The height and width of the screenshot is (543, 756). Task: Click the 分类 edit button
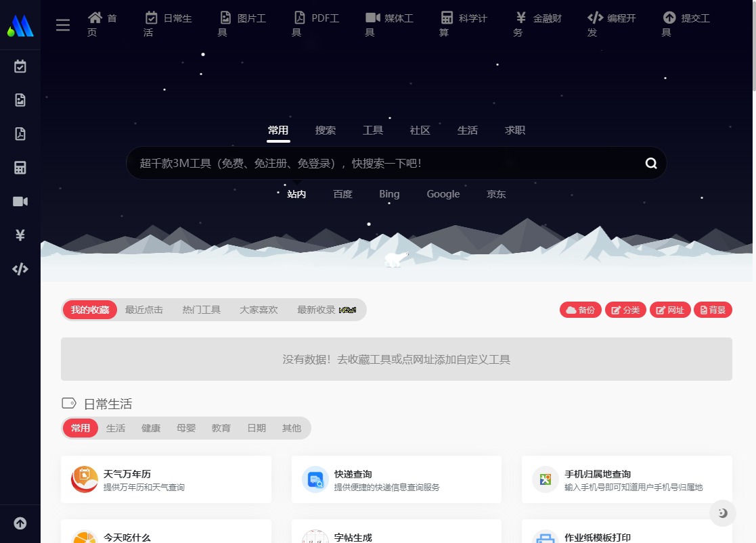[625, 310]
